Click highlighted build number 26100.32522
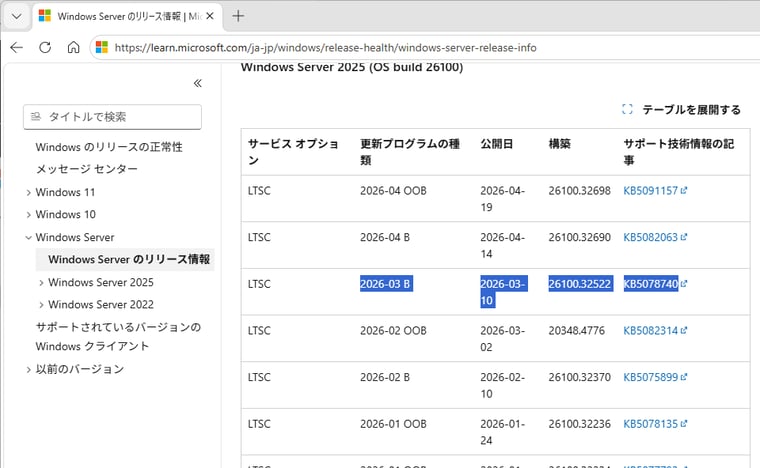Image resolution: width=760 pixels, height=468 pixels. (x=580, y=283)
